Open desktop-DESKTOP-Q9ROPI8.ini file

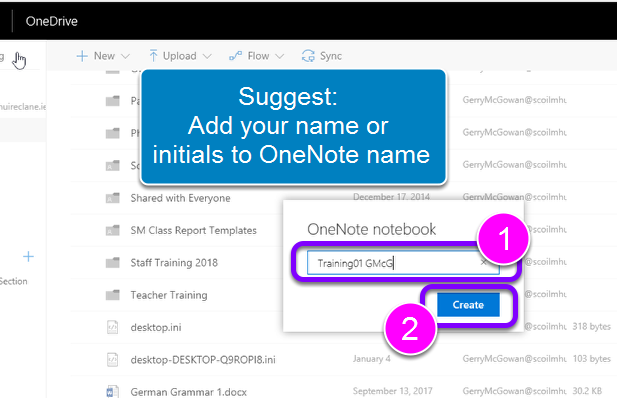click(203, 360)
